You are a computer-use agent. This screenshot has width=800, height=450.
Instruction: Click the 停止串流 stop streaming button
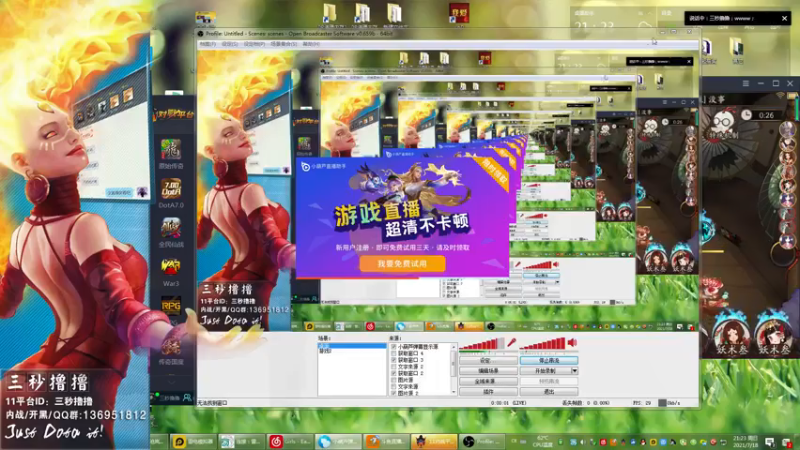click(549, 361)
